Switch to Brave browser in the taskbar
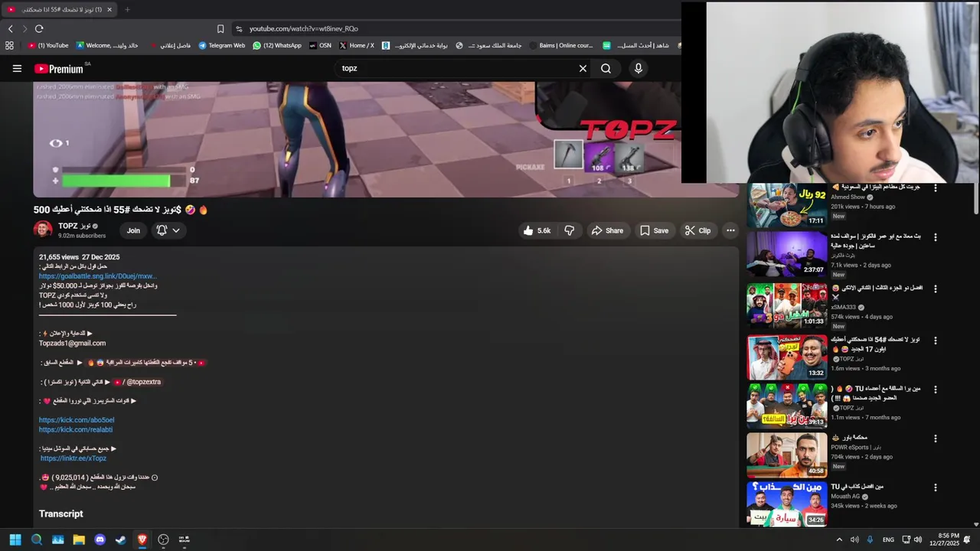The height and width of the screenshot is (551, 980). pos(142,540)
